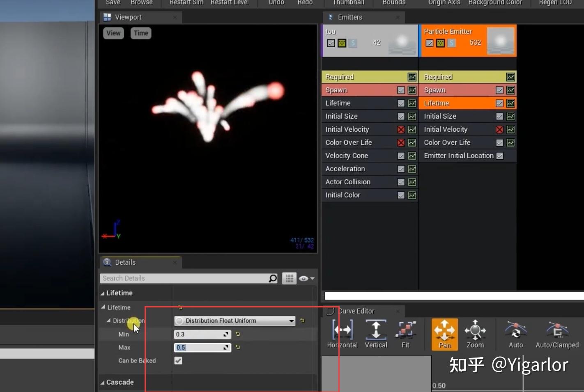This screenshot has height=392, width=584.
Task: Toggle tou Spawn module checkbox
Action: [x=401, y=90]
